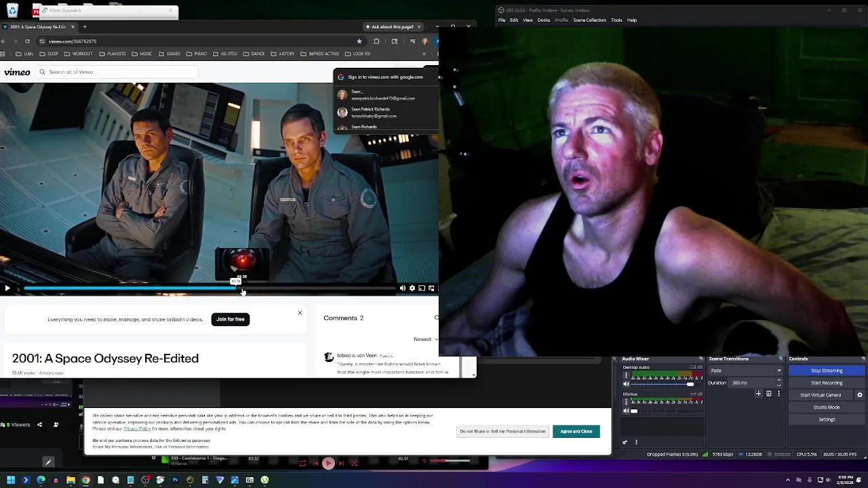
Task: Open virtual camera settings gear in OBS
Action: [x=860, y=395]
